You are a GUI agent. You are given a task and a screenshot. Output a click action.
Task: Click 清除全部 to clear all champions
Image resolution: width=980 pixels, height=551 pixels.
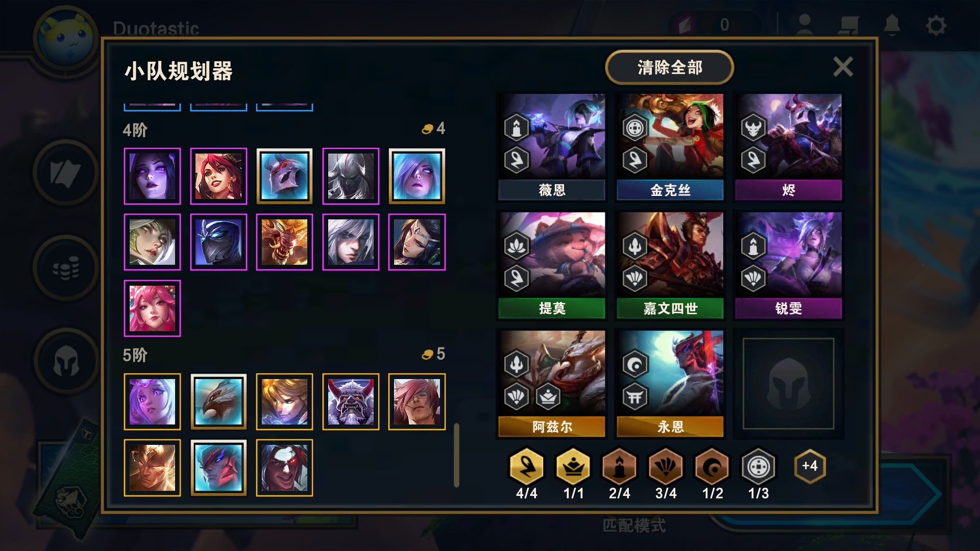tap(670, 67)
